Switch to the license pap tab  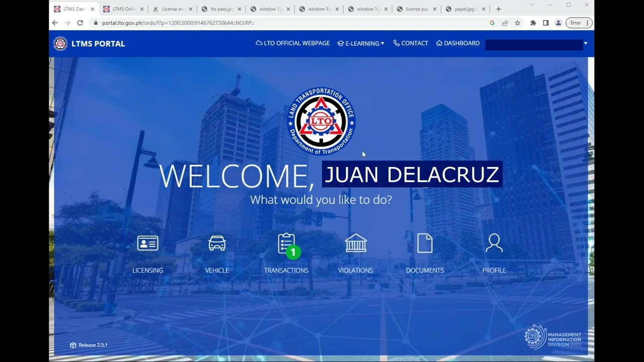pyautogui.click(x=417, y=9)
